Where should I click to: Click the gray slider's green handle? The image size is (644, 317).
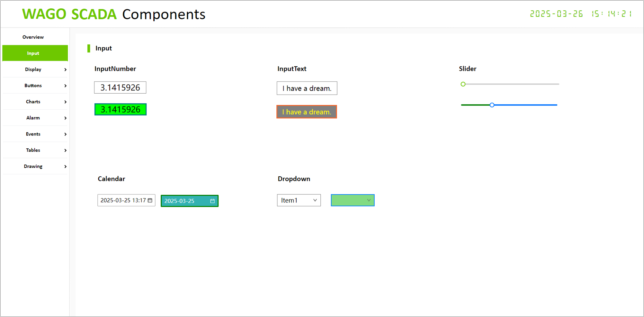[463, 84]
